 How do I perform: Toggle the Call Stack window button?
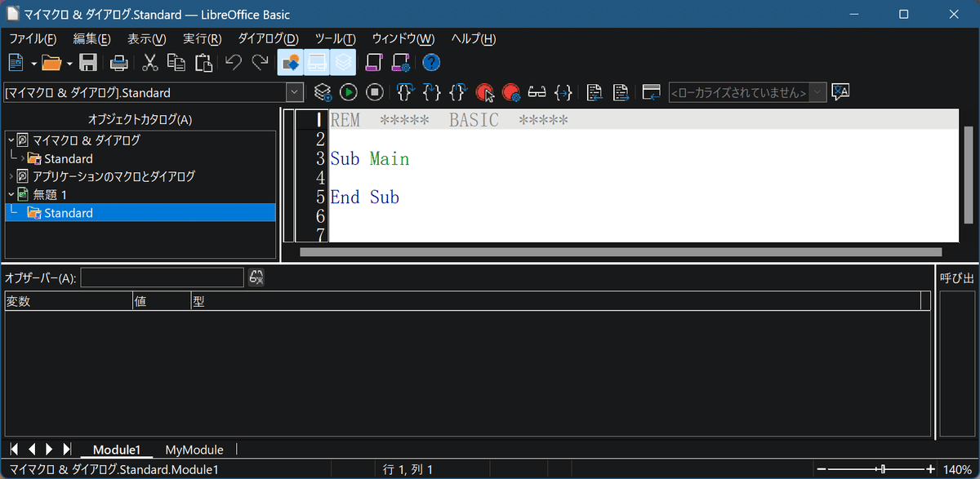345,62
